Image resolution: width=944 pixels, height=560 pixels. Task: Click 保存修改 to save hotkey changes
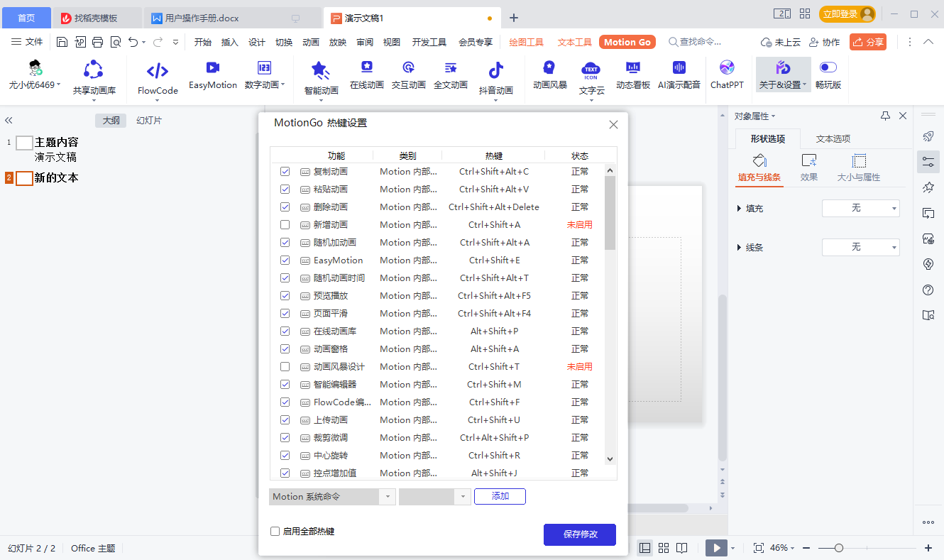[x=580, y=534]
